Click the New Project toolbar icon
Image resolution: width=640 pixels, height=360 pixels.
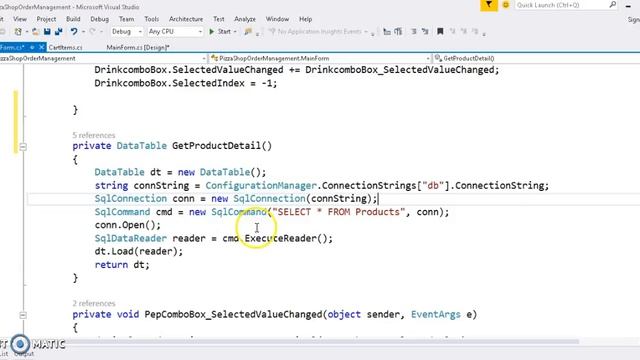click(18, 31)
